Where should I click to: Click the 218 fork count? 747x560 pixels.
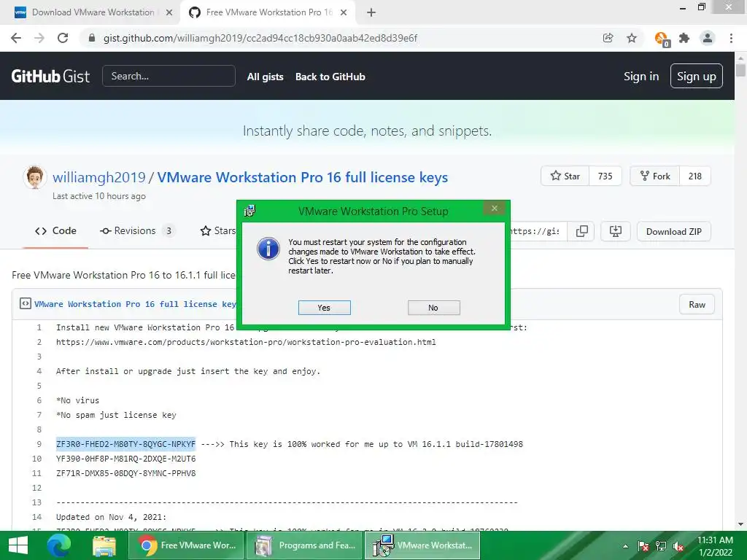coord(695,176)
